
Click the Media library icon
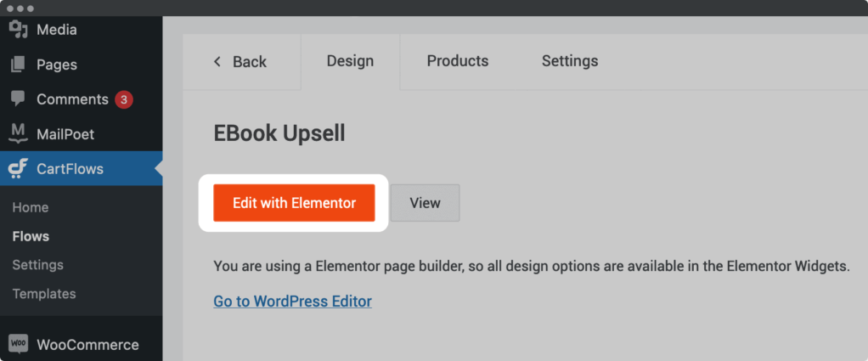18,31
